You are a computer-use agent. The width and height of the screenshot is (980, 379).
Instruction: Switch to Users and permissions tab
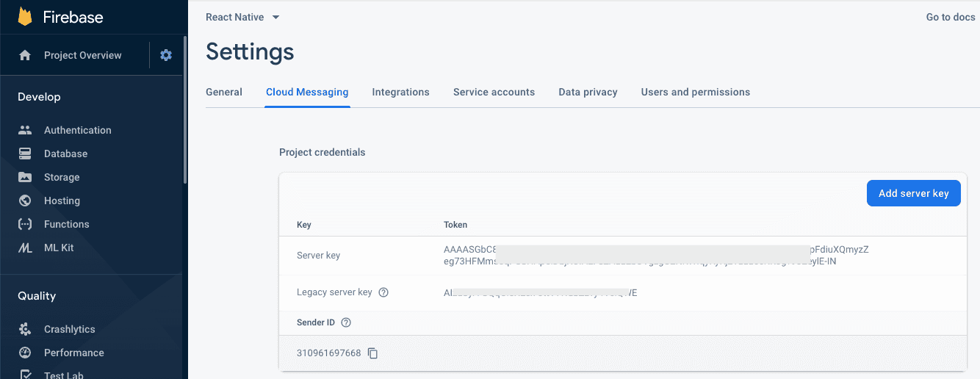point(695,92)
